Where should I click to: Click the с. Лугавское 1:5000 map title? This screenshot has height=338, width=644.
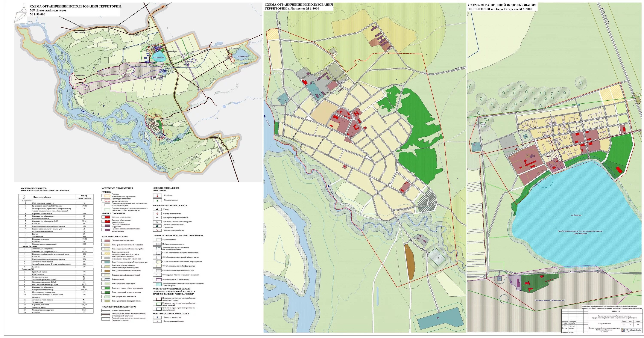pos(299,6)
